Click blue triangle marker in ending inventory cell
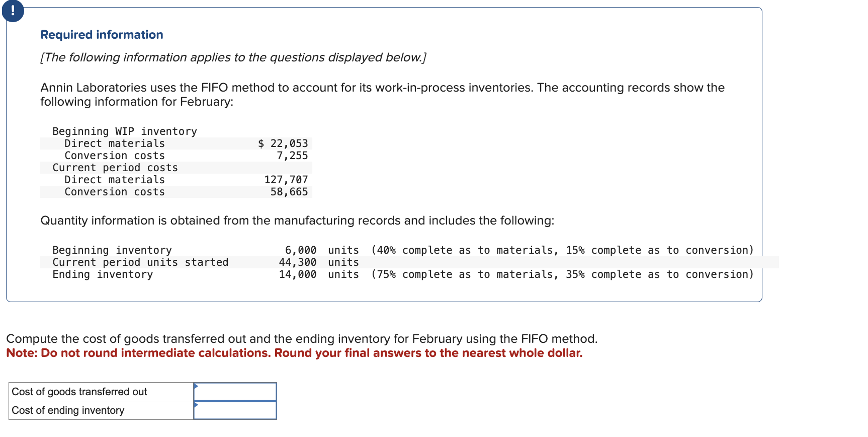 (196, 405)
